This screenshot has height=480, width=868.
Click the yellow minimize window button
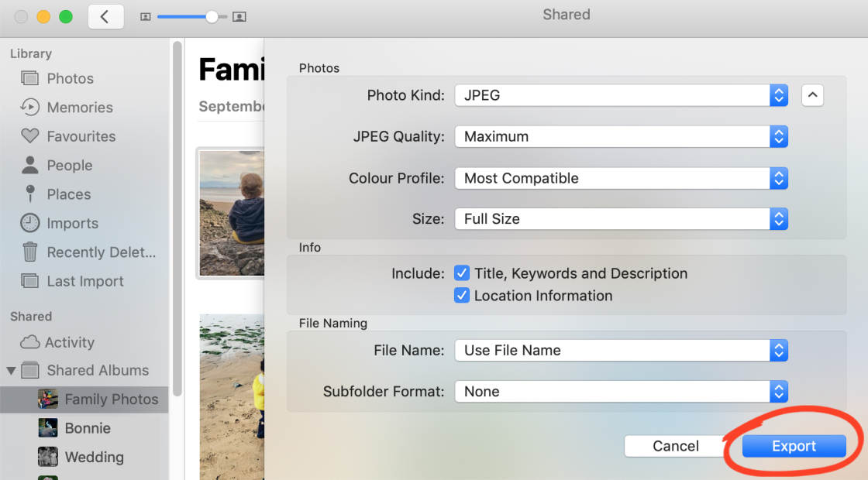tap(43, 16)
